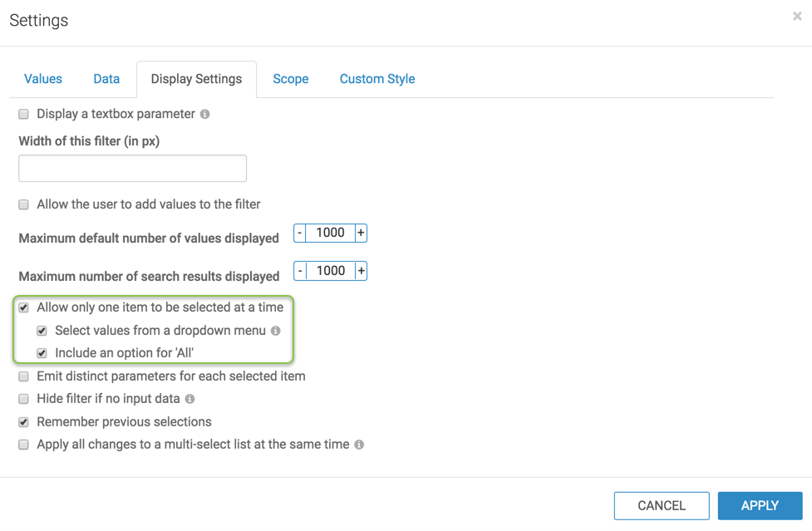Switch to the Values tab
The image size is (812, 531).
point(43,79)
